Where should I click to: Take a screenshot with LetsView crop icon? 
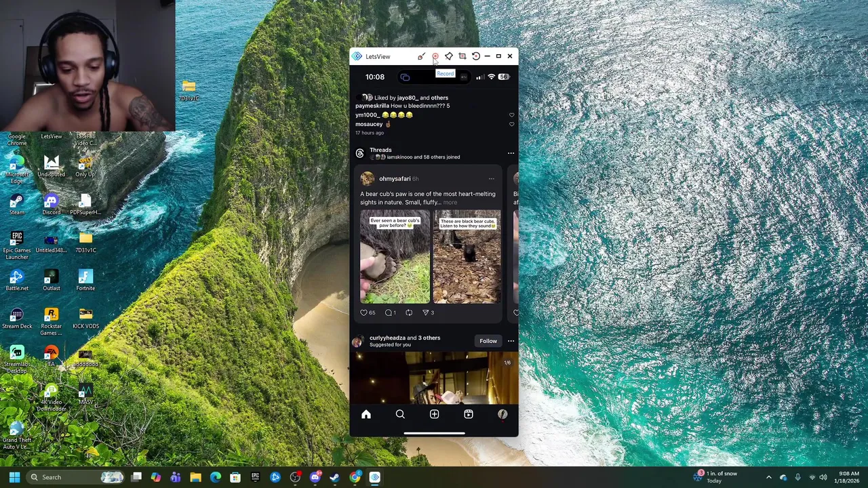click(x=462, y=56)
